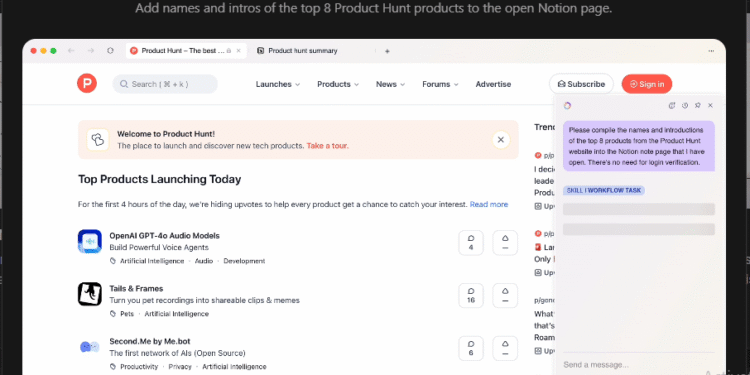Click the macOS green maximize window dot

53,51
